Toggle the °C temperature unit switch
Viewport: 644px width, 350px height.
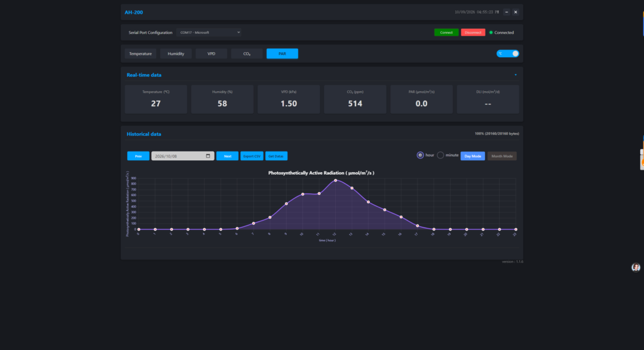click(x=508, y=54)
